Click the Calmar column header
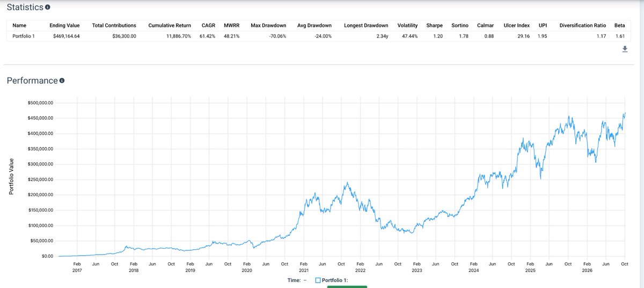 coord(486,25)
